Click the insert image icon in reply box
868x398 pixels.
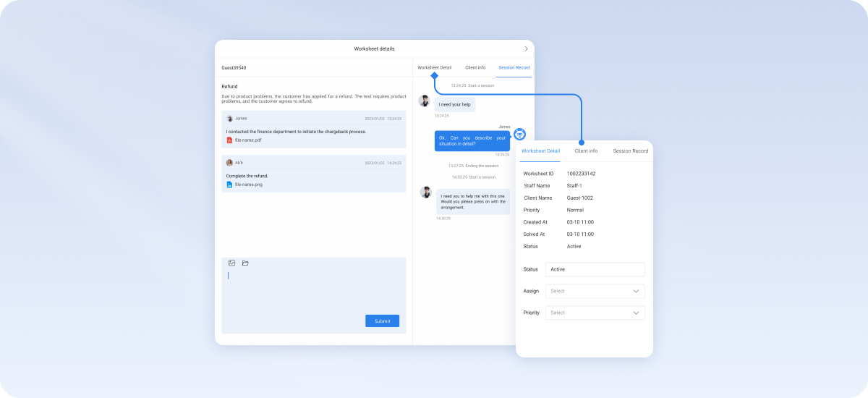tap(231, 263)
